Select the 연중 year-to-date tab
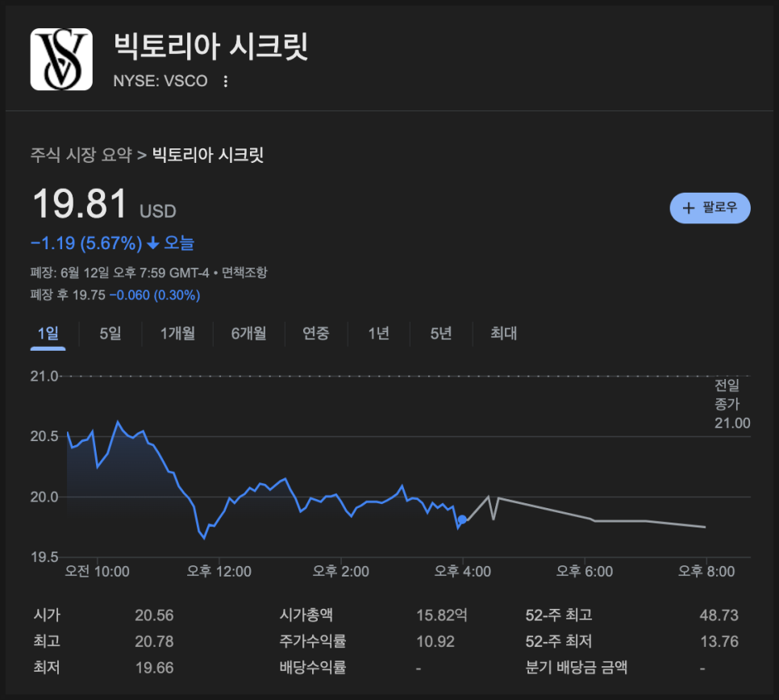Image resolution: width=779 pixels, height=700 pixels. pos(316,333)
